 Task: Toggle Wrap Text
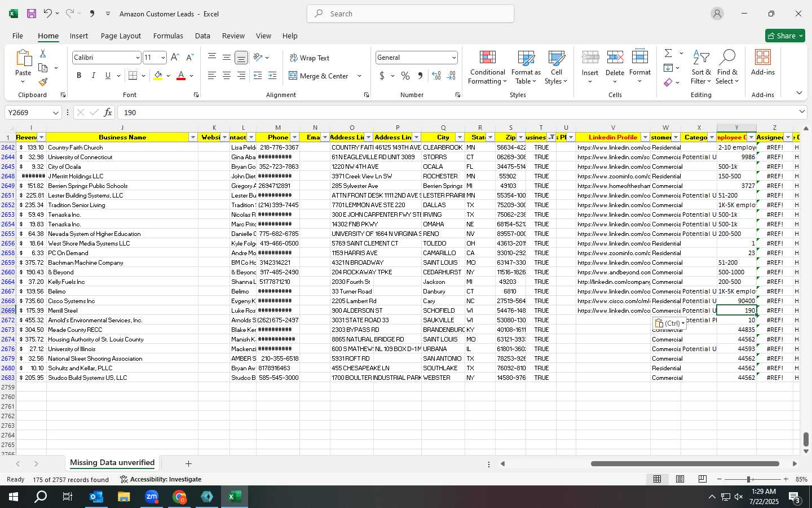click(309, 58)
